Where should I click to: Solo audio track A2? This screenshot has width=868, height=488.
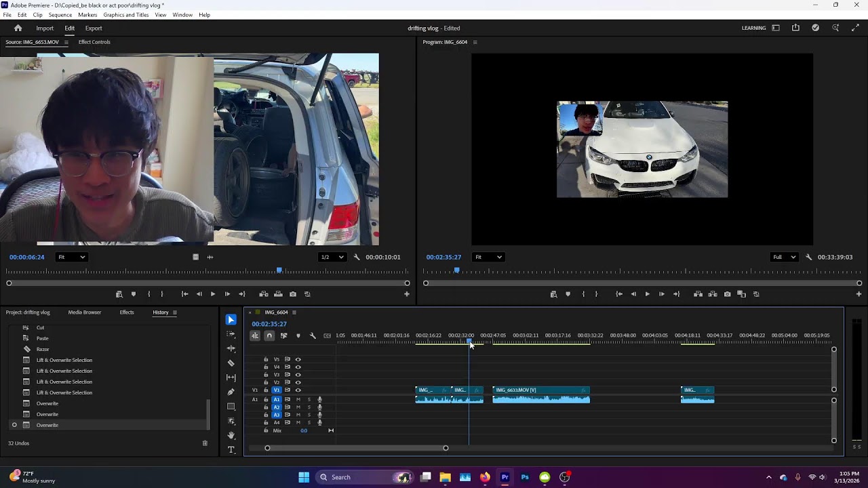point(309,407)
